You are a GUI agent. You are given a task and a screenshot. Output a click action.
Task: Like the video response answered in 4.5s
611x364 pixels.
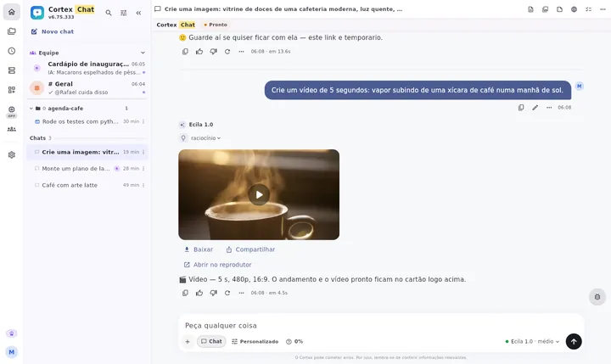tap(199, 293)
